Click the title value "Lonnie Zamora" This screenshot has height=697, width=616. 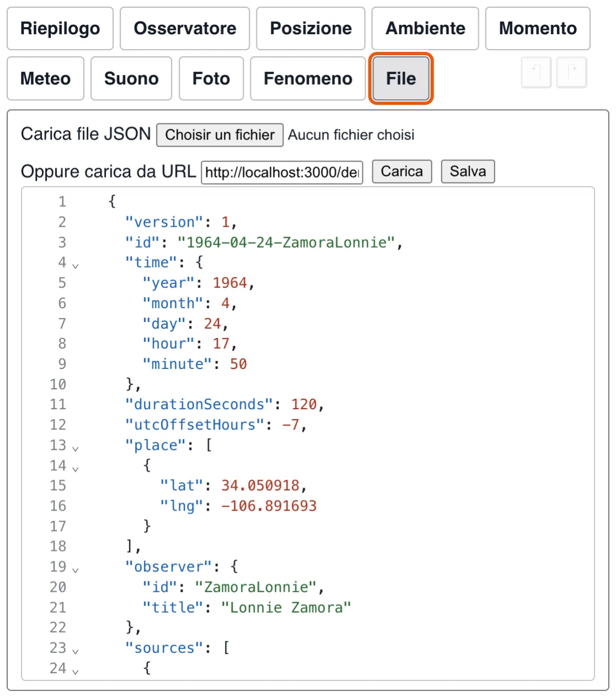(x=286, y=607)
